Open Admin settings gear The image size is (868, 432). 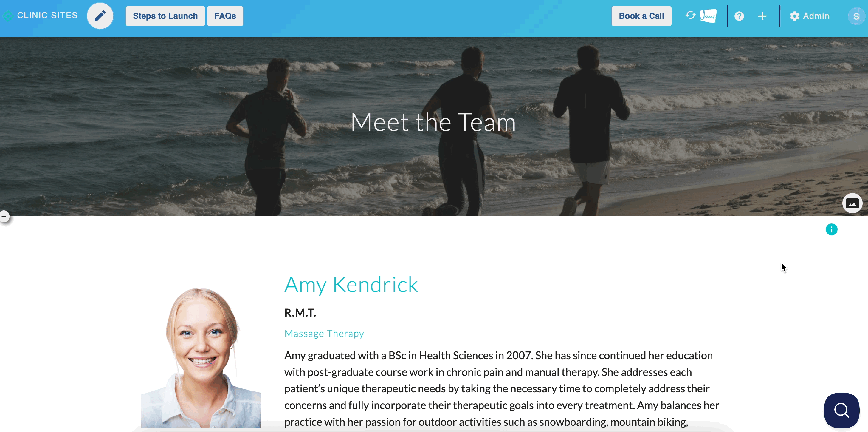(x=809, y=16)
